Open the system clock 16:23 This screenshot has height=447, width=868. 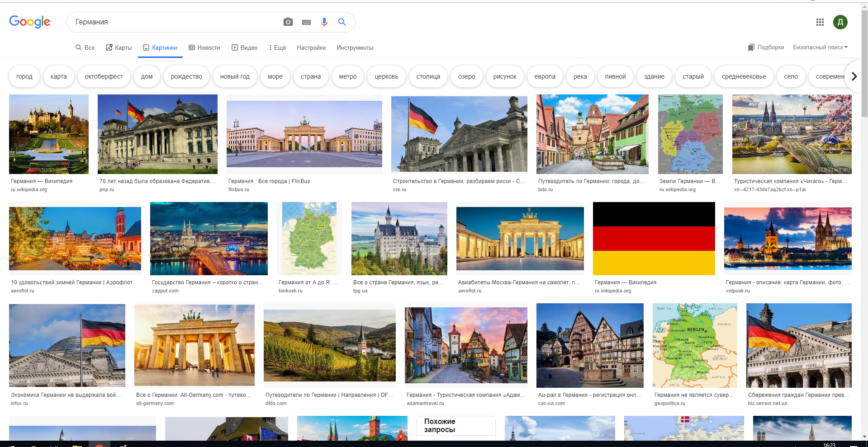829,445
